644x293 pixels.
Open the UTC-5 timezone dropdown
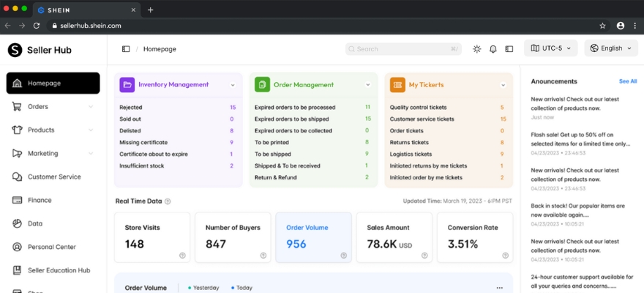pos(551,48)
